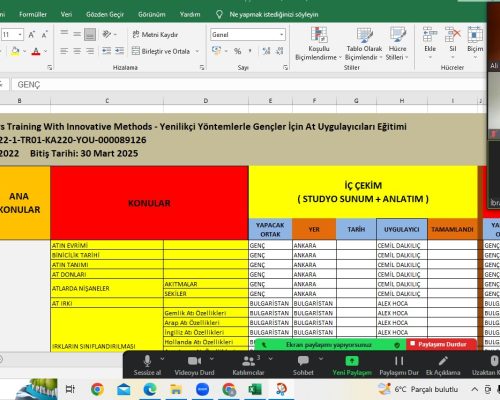Screen dimensions: 500x400
Task: Open Hücre Stilleri gallery
Action: [x=397, y=44]
